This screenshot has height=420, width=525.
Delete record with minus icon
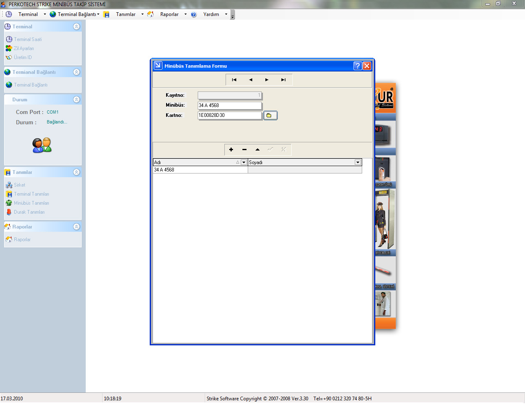tap(244, 150)
